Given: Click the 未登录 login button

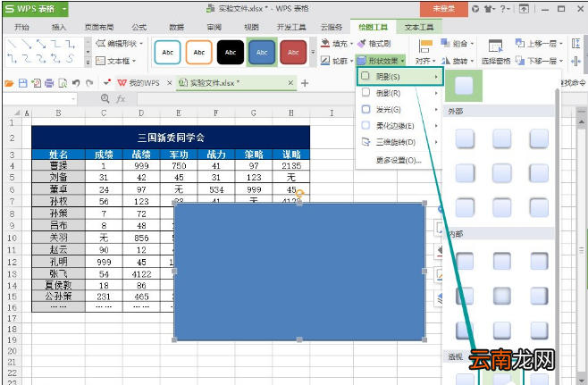Looking at the screenshot, I should click(444, 9).
